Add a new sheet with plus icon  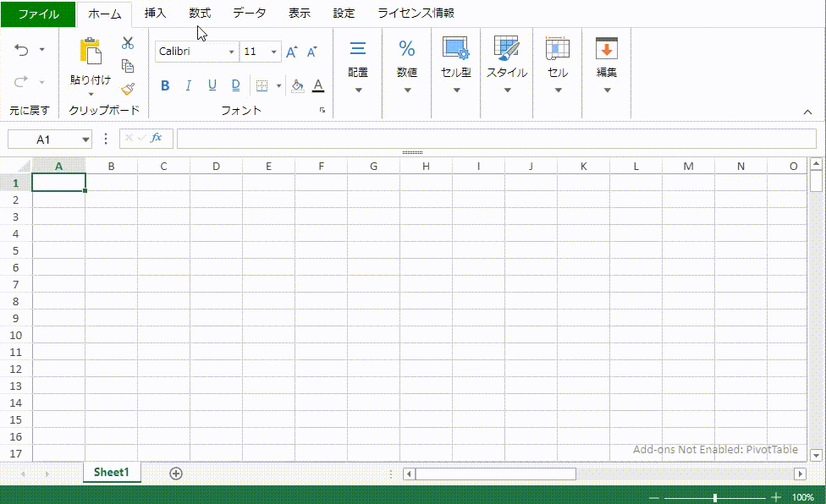(x=176, y=474)
